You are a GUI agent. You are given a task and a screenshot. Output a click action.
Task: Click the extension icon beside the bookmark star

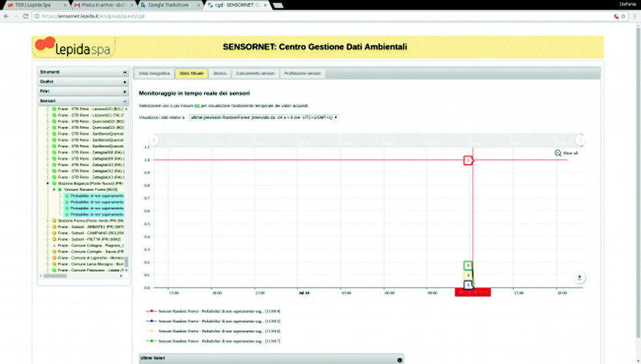tap(616, 16)
